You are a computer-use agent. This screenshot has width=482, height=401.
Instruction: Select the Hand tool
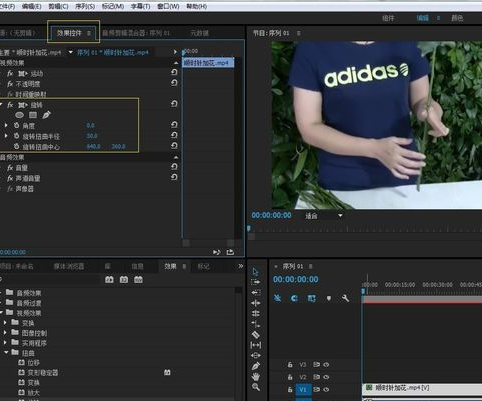[x=255, y=377]
